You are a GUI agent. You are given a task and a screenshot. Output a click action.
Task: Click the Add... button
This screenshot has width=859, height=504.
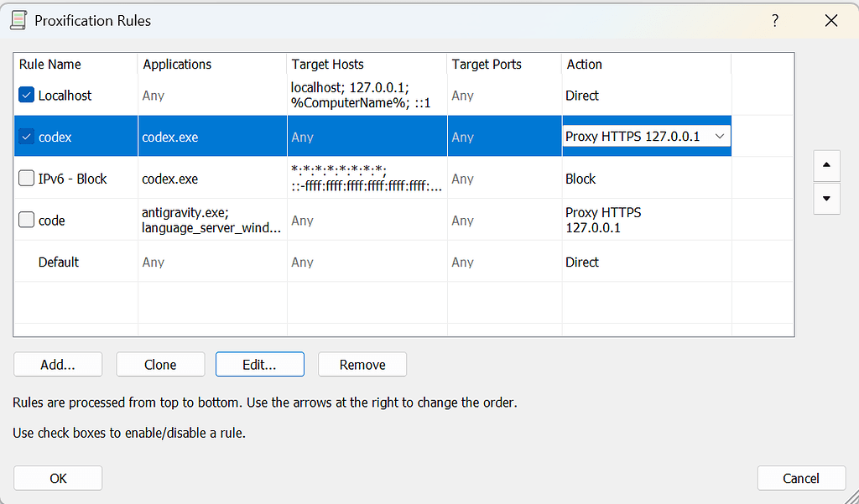[x=58, y=364]
